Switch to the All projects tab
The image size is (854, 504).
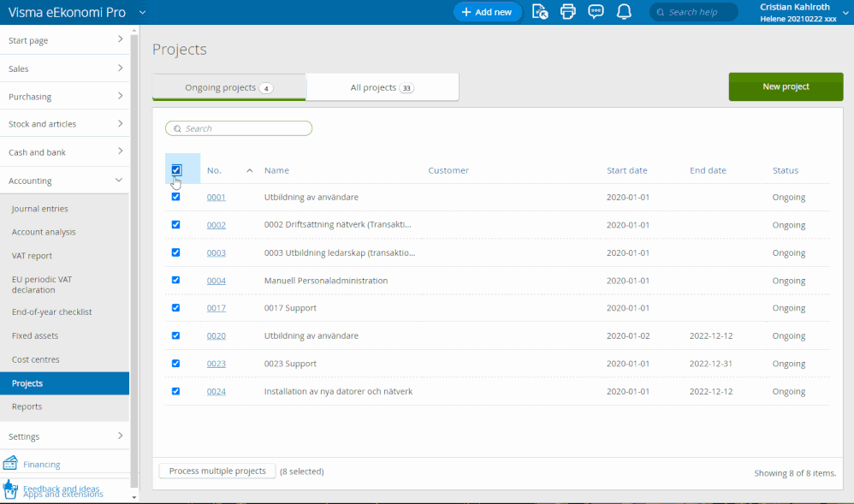pos(382,87)
